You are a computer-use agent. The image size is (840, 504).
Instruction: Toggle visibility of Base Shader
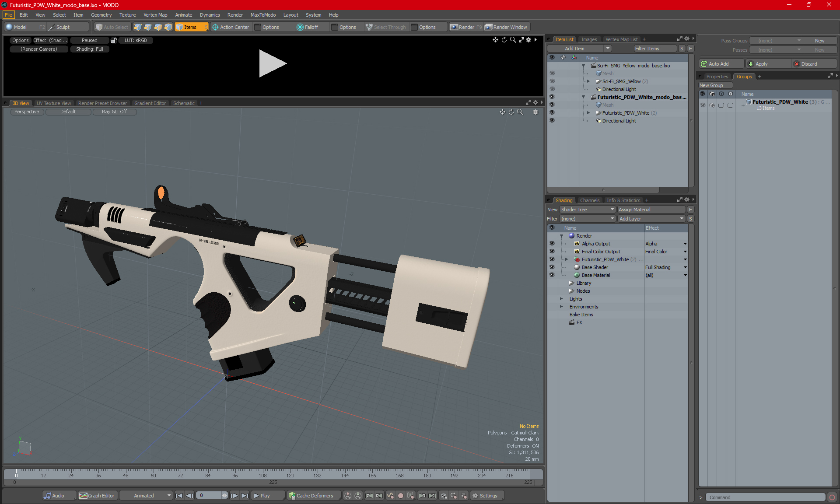point(552,267)
